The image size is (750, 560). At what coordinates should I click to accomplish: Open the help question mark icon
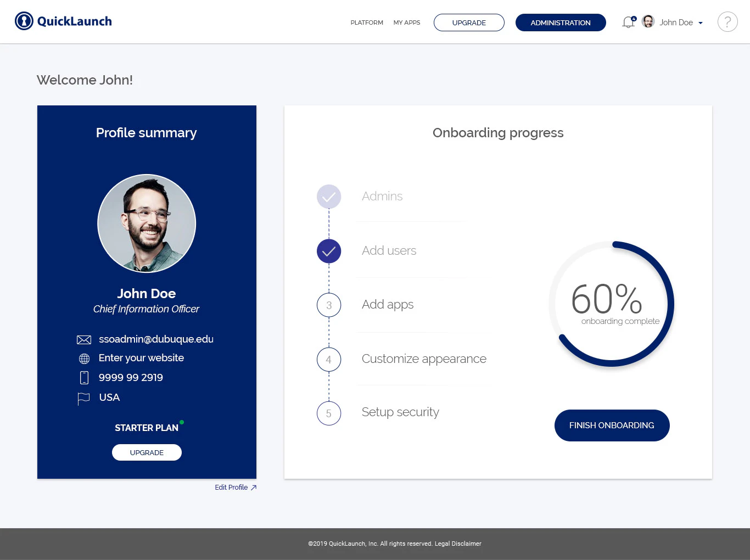click(727, 21)
